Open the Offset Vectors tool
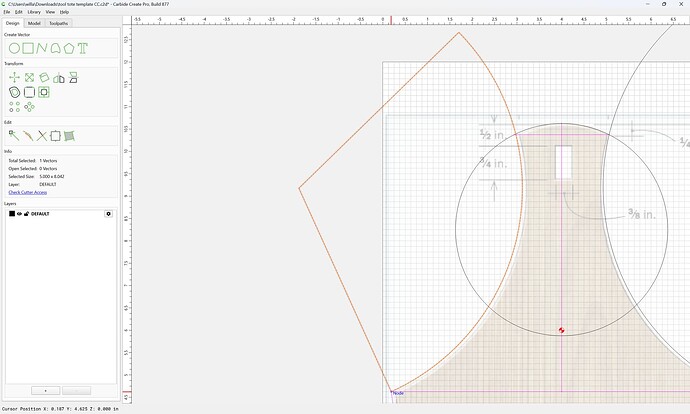 click(15, 92)
